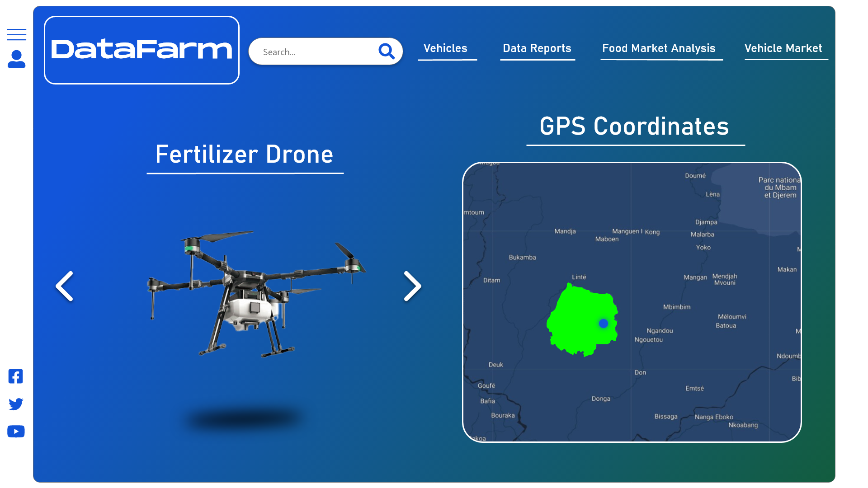Open the hamburger menu icon
868x488 pixels.
(x=16, y=34)
